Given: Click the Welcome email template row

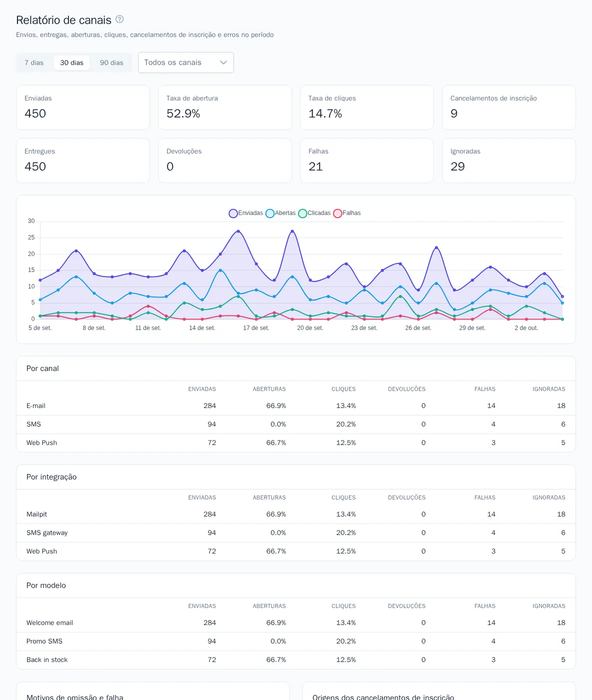Looking at the screenshot, I should (x=296, y=623).
